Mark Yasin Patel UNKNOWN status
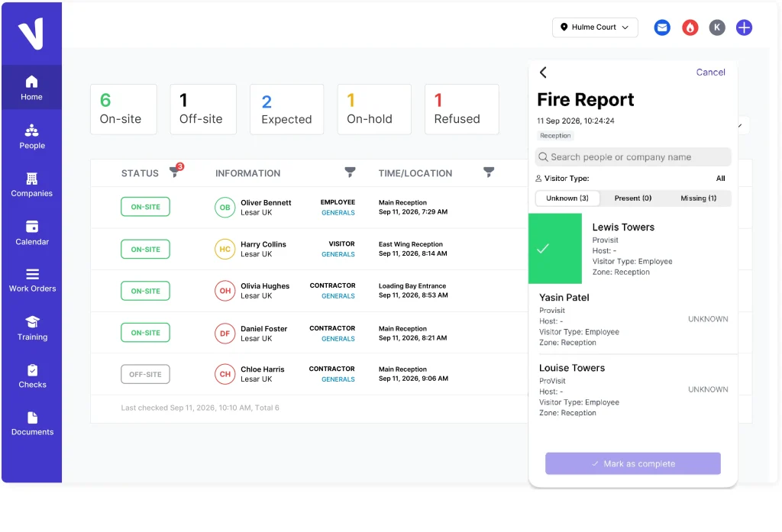This screenshot has width=782, height=532. point(708,319)
